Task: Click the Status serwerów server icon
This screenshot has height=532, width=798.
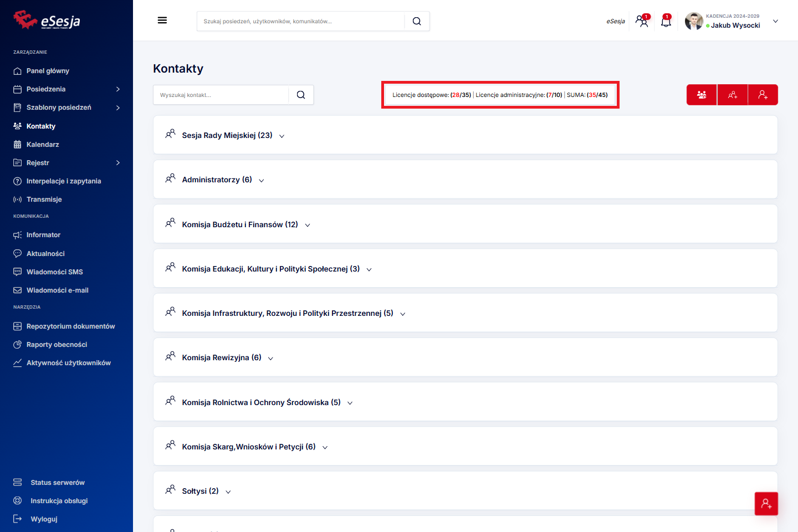Action: click(x=17, y=483)
